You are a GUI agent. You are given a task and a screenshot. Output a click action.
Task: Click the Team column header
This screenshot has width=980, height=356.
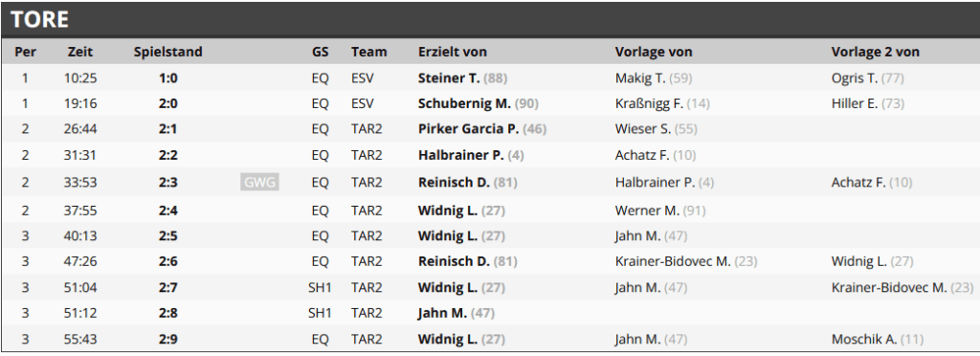368,52
